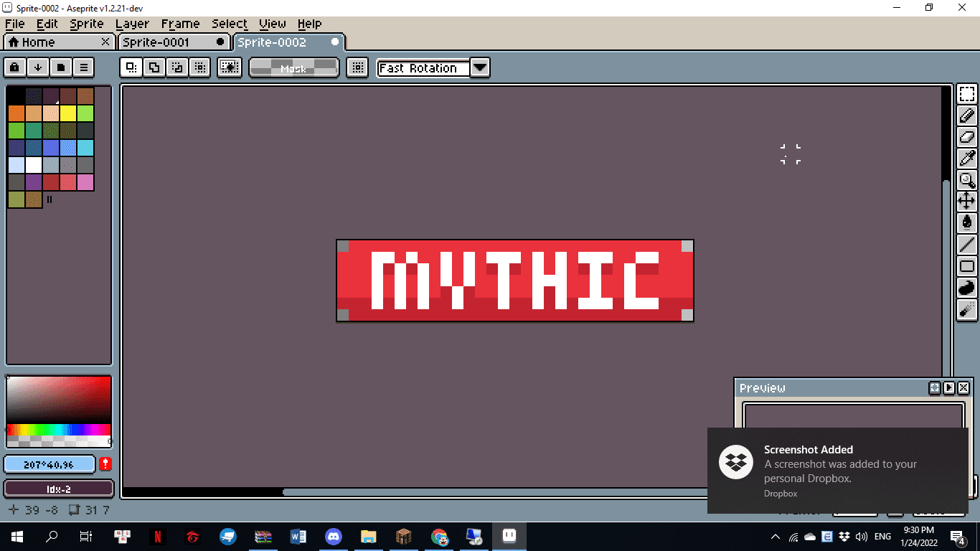Open the Fast Rotation dropdown
Viewport: 980px width, 551px height.
tap(479, 67)
